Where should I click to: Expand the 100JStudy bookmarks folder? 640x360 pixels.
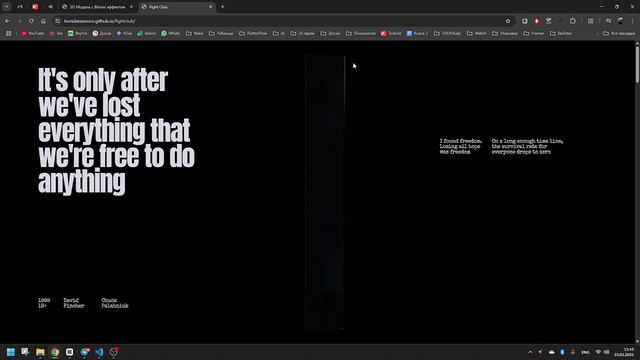[x=447, y=33]
